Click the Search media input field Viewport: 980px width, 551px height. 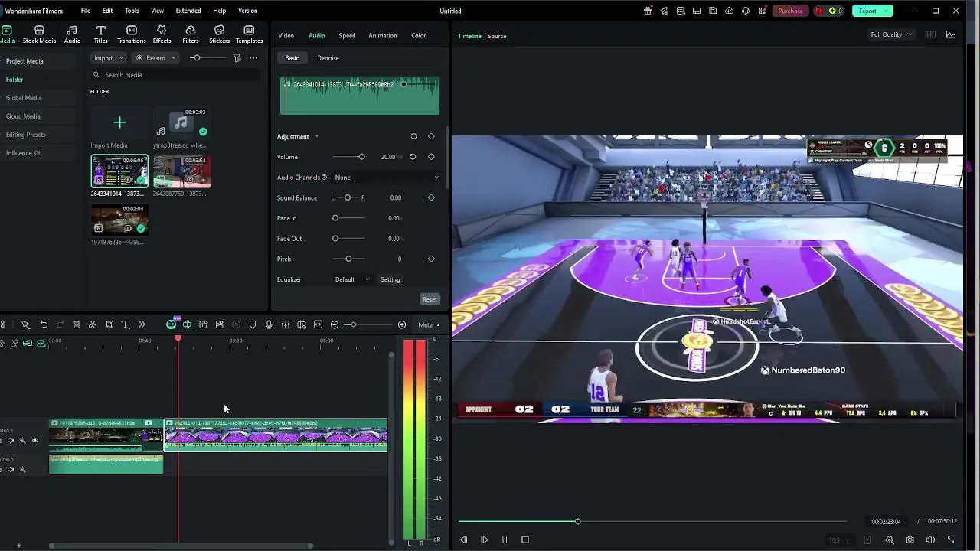[175, 75]
